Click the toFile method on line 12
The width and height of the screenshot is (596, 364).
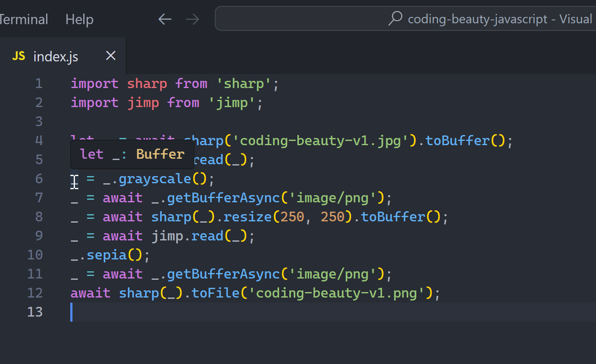[215, 293]
